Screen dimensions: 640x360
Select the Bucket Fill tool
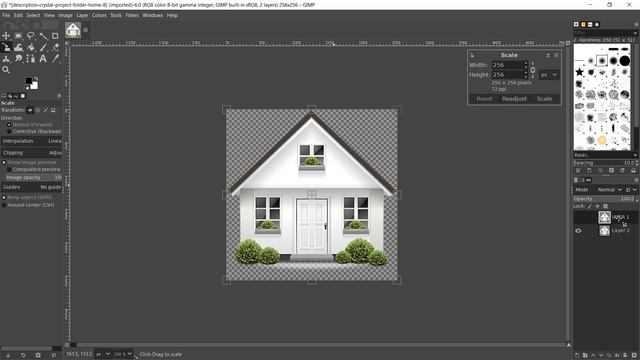31,47
